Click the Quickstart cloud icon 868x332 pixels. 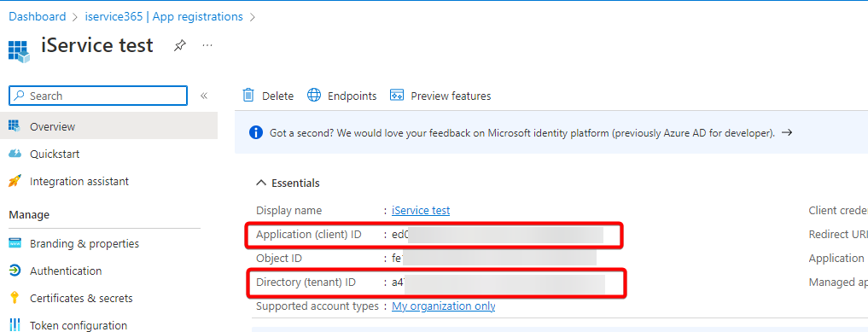[x=15, y=154]
